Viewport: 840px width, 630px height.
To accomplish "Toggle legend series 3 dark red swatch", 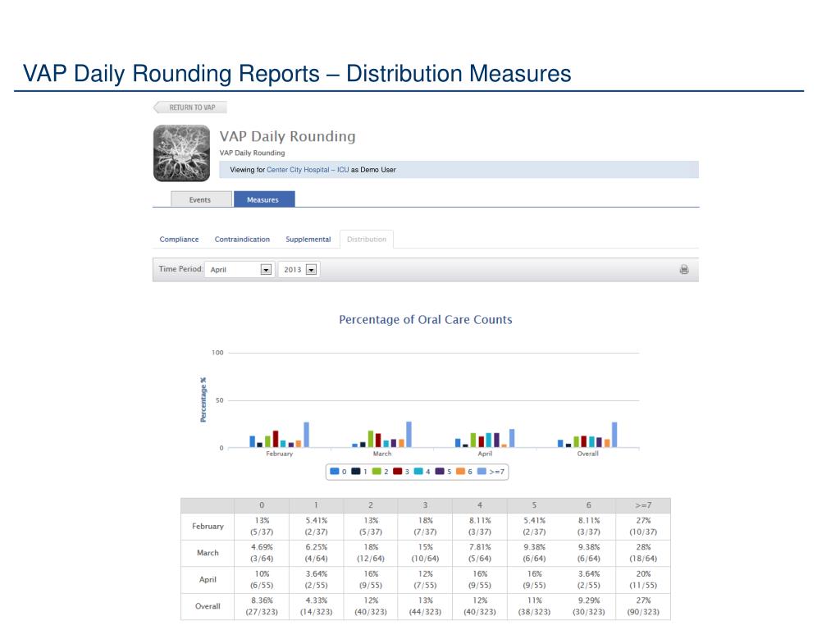I will (398, 472).
